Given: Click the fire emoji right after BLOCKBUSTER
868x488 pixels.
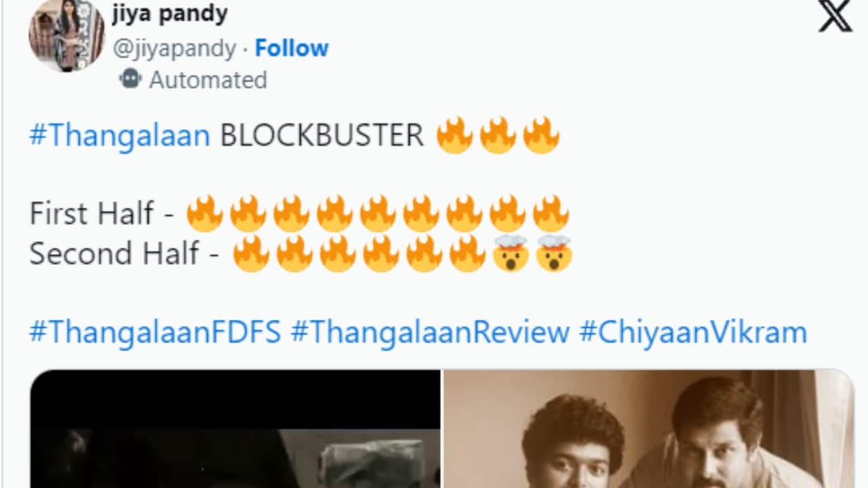Looking at the screenshot, I should tap(454, 135).
